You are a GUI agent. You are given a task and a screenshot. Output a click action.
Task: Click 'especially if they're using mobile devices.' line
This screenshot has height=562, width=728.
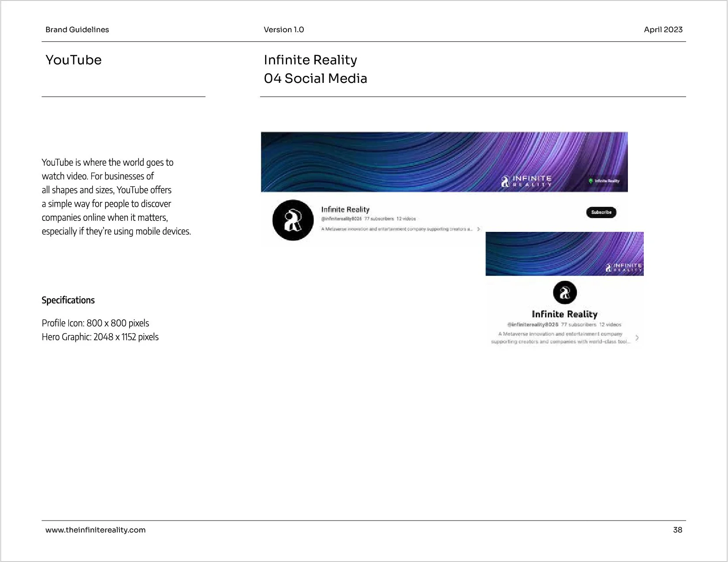(x=116, y=231)
